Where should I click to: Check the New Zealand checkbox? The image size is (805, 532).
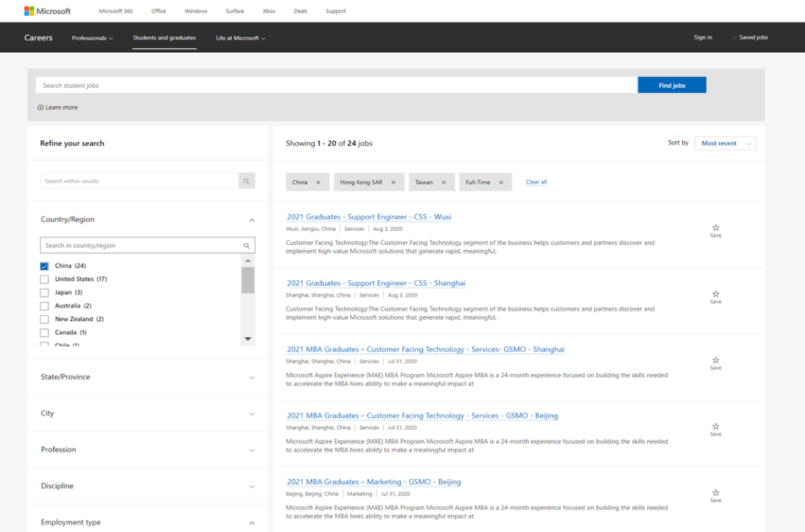click(x=44, y=319)
